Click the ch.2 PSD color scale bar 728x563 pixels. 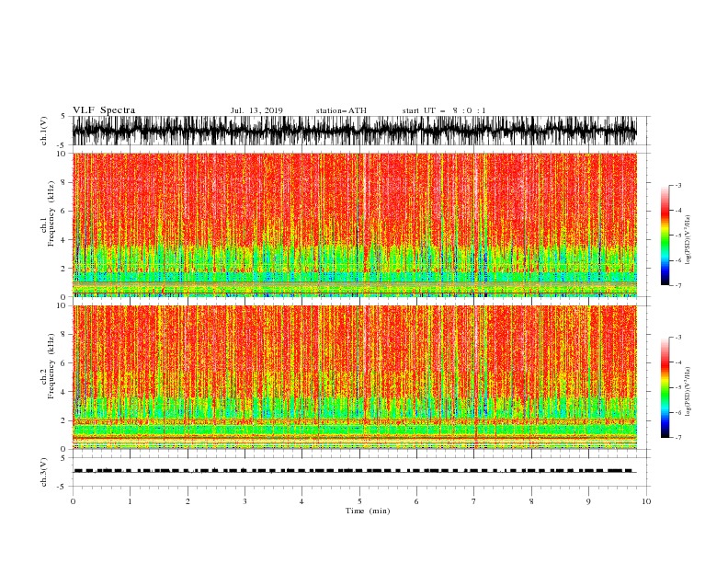(x=665, y=387)
